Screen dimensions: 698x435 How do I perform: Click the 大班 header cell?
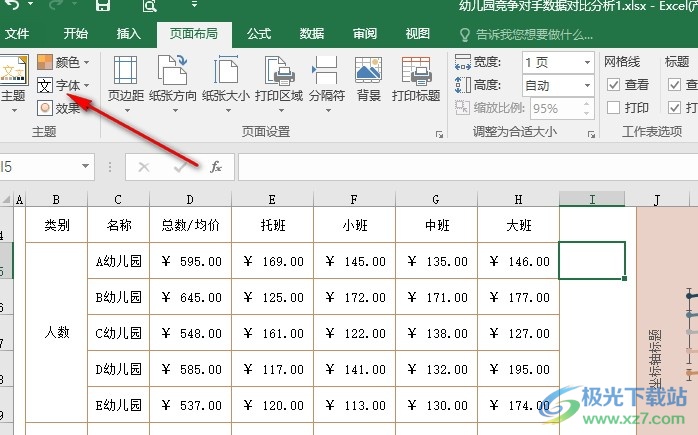(518, 225)
